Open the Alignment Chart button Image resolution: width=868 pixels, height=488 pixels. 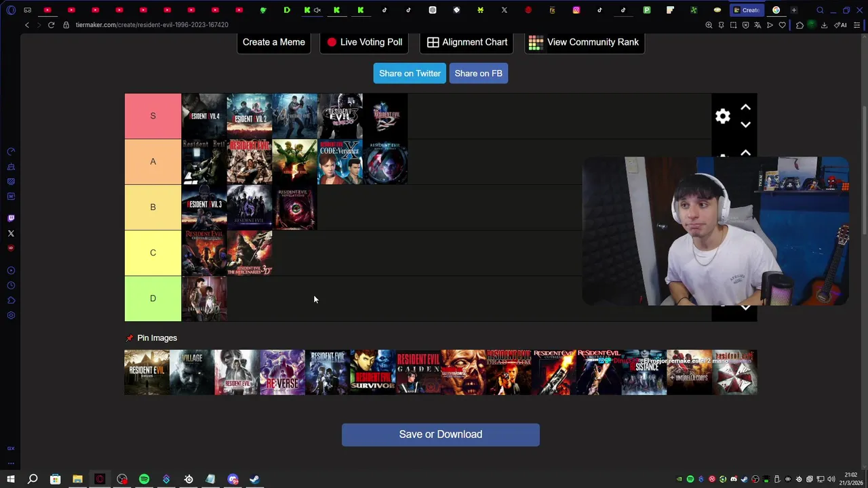click(x=467, y=42)
